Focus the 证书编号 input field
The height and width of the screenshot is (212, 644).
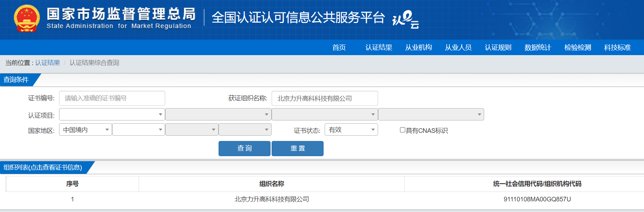[112, 98]
